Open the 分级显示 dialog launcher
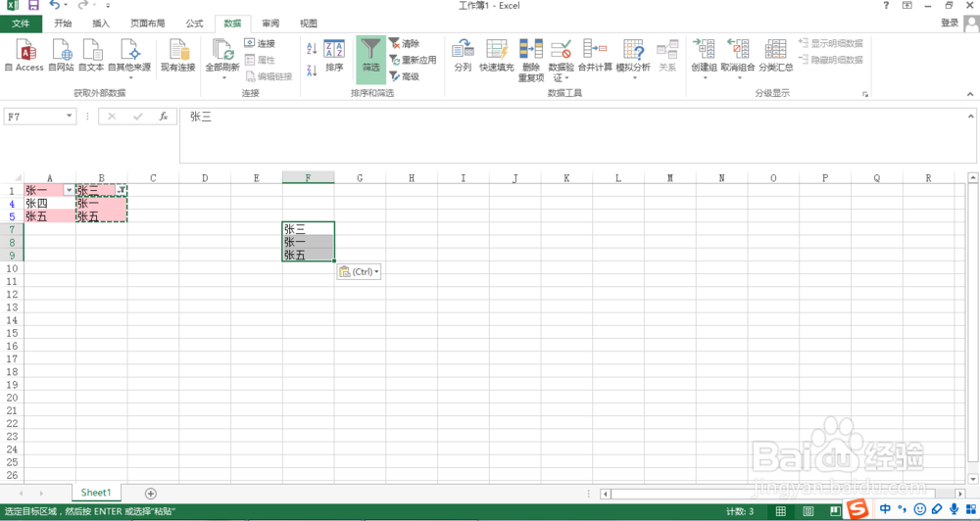This screenshot has width=980, height=521. click(865, 94)
